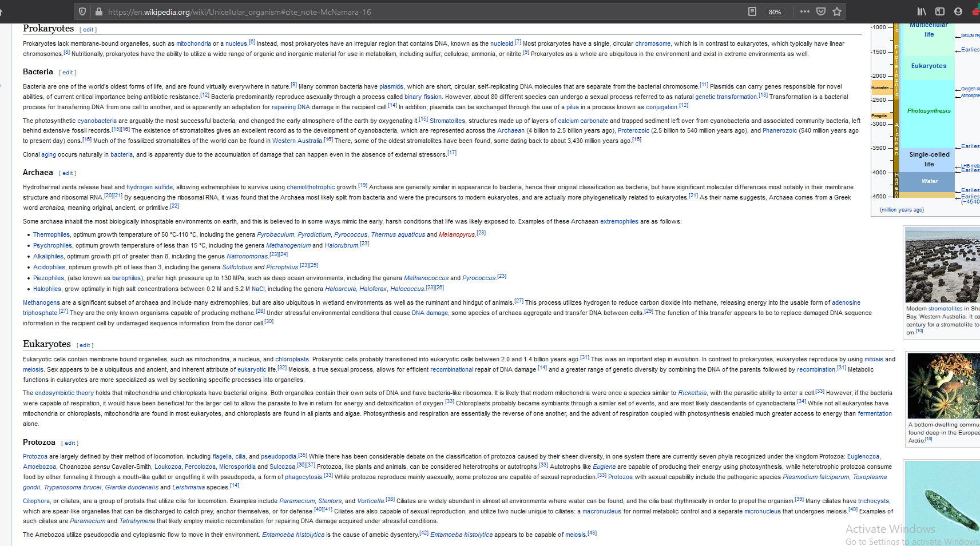
Task: Open the mitochondria link in Prokaryotes
Action: (193, 43)
